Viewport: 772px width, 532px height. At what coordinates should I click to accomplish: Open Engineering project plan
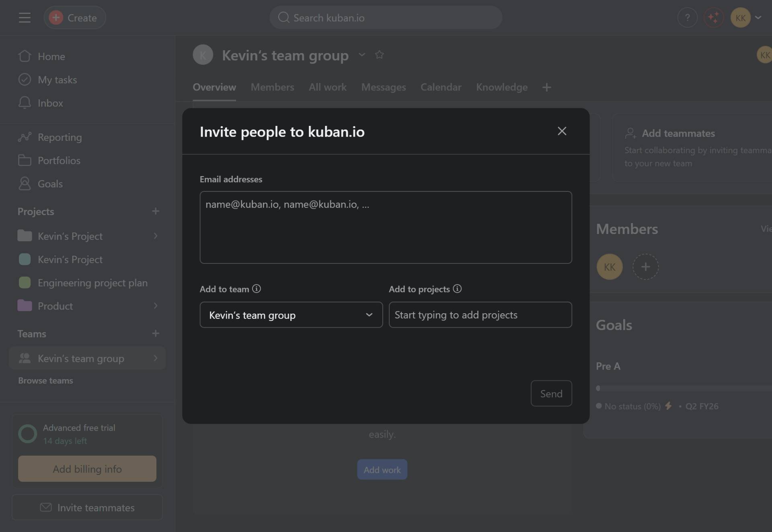[x=87, y=283]
